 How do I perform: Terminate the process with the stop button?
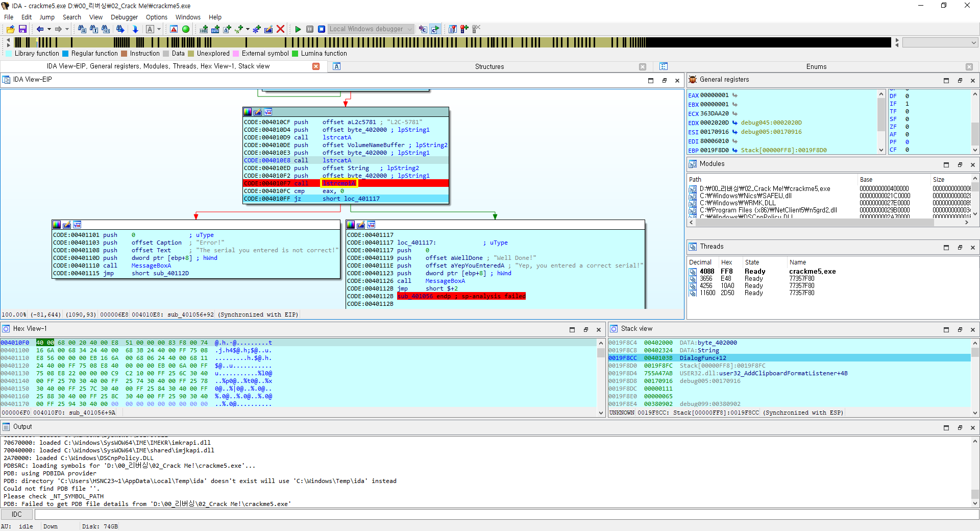tap(322, 29)
